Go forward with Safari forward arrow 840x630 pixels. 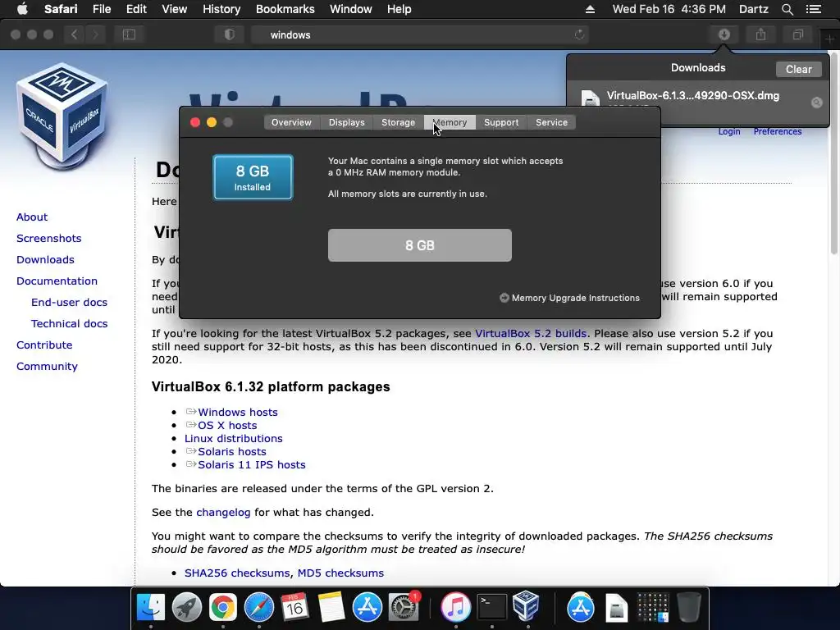(95, 34)
